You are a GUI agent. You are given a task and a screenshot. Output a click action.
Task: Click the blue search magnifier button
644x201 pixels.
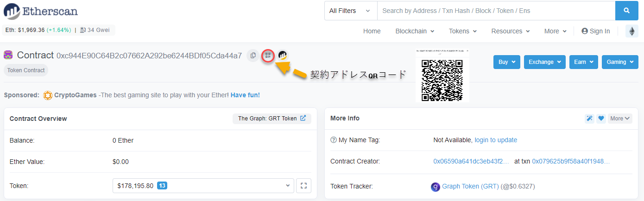(x=627, y=11)
